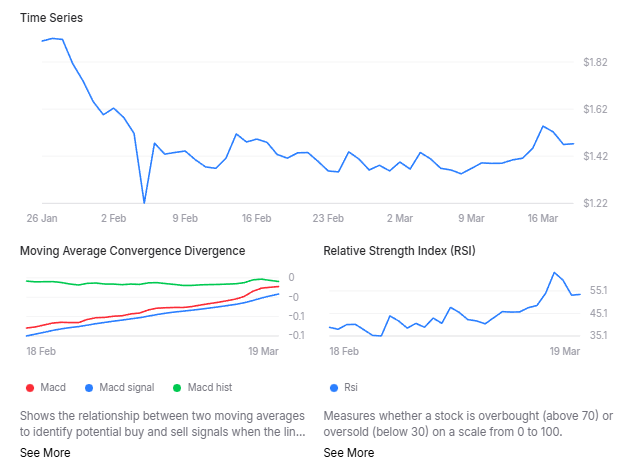Expand See More under MACD description
Viewport: 644px width, 476px height.
point(45,453)
